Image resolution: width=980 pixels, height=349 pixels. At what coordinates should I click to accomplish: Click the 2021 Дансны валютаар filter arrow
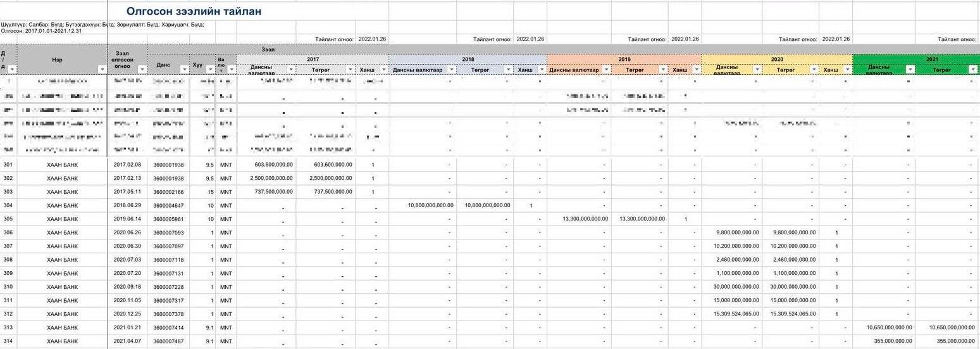909,69
